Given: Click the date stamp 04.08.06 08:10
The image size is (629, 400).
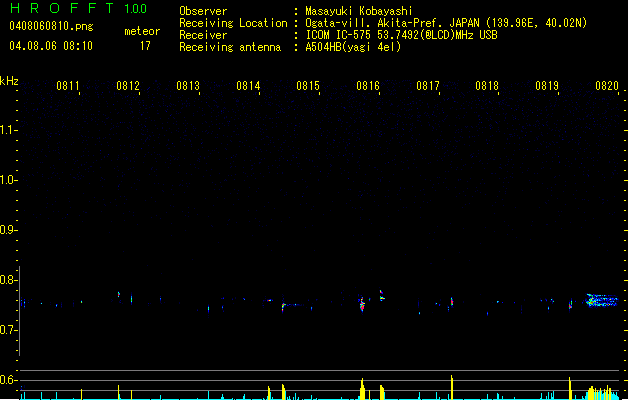Looking at the screenshot, I should [51, 46].
